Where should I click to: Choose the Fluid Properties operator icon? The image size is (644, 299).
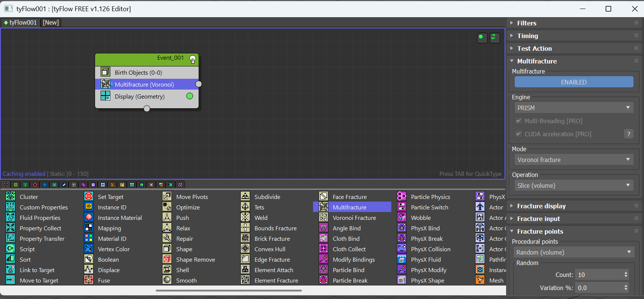10,217
